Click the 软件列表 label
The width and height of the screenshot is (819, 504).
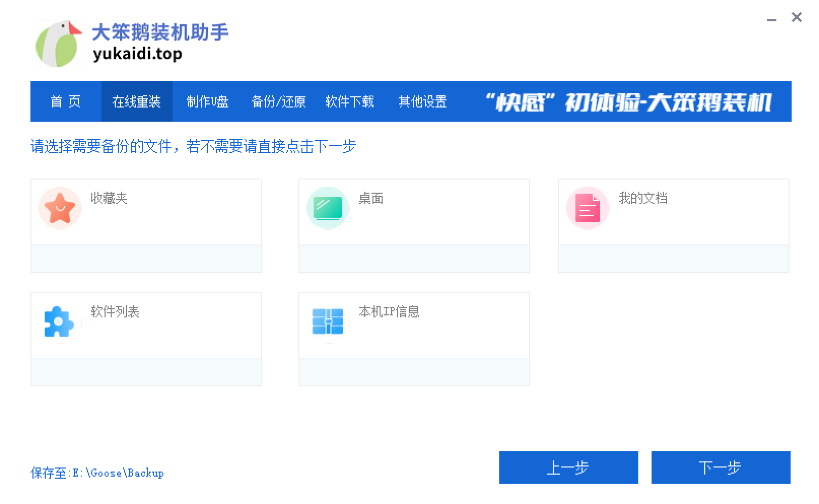115,311
